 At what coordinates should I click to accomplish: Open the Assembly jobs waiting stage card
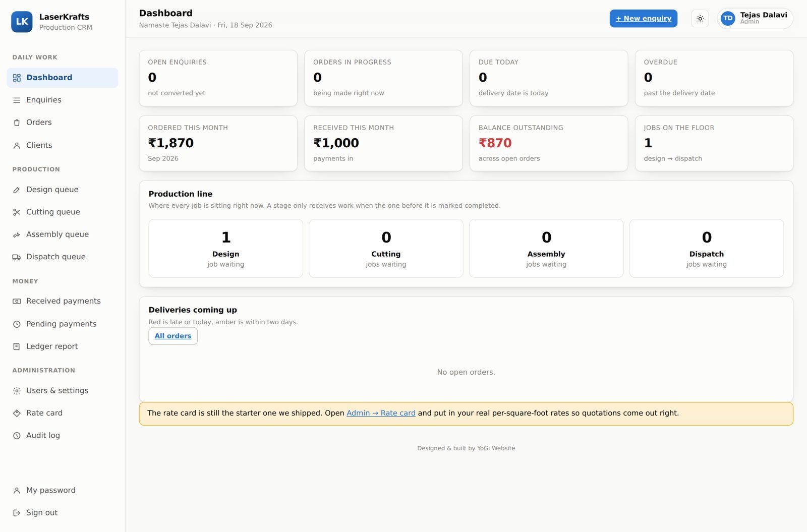(x=546, y=248)
